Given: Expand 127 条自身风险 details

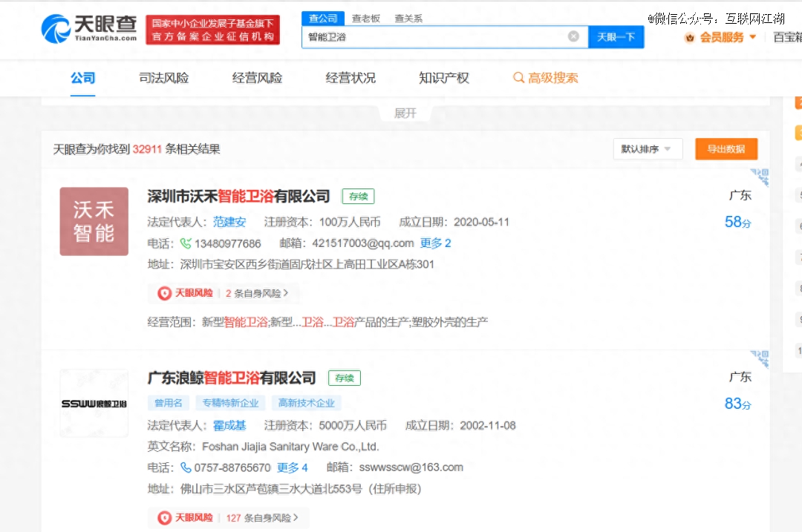Looking at the screenshot, I should coord(262,518).
